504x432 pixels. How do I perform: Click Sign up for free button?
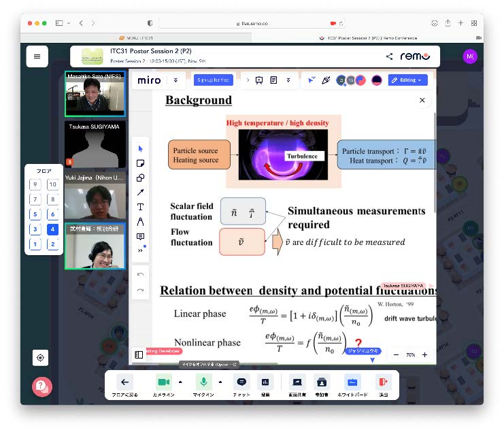(x=213, y=80)
